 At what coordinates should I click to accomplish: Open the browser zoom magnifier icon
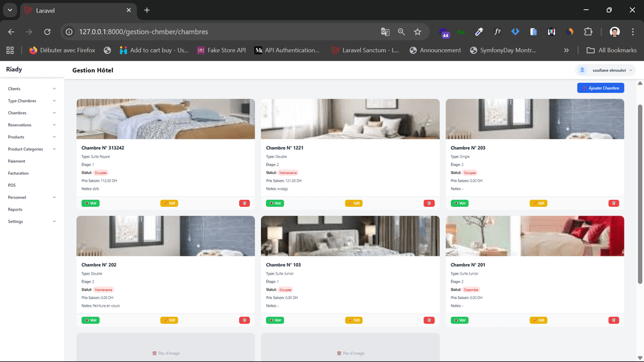pos(401,31)
